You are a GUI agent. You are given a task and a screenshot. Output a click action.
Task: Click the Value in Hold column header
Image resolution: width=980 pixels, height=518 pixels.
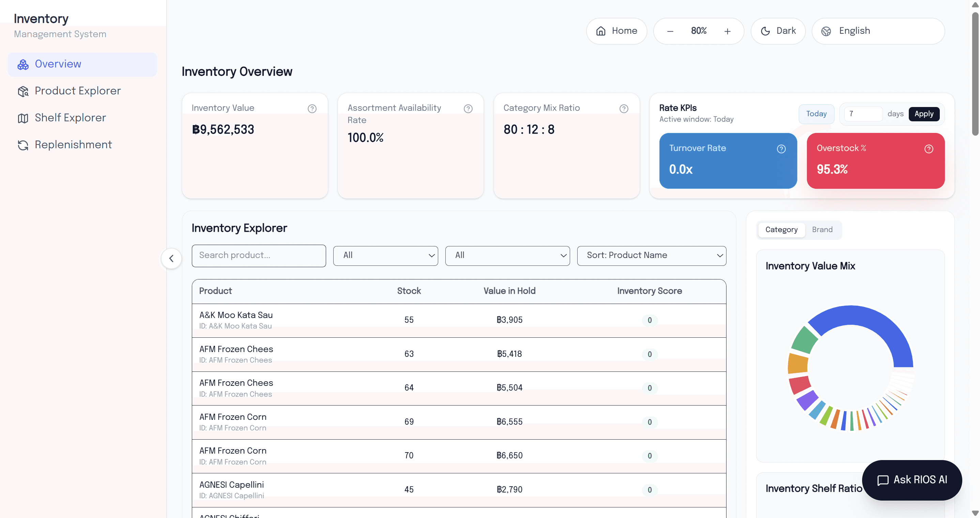pyautogui.click(x=509, y=291)
